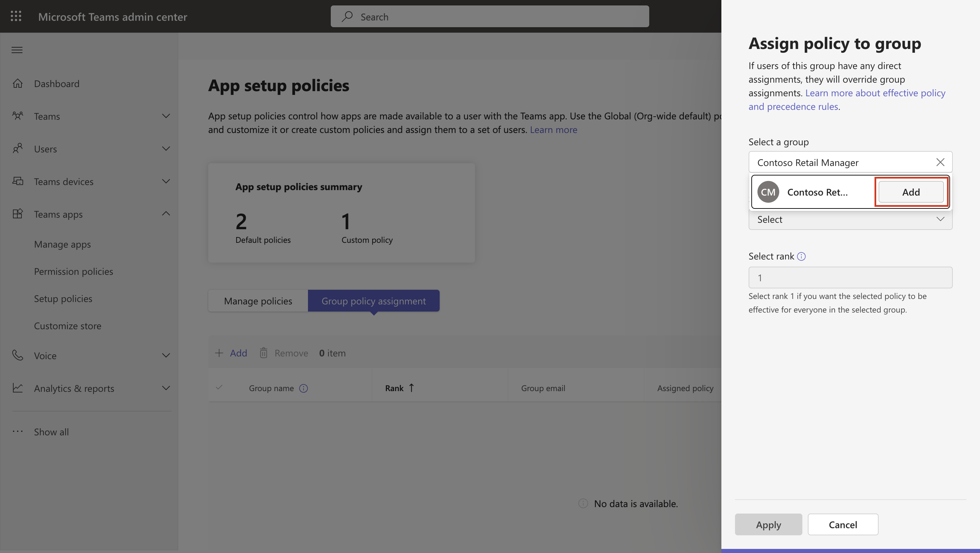Click the Microsoft Teams admin center title

coord(113,17)
